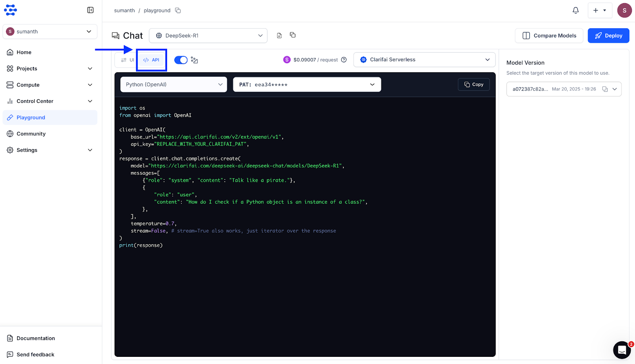Image resolution: width=635 pixels, height=364 pixels.
Task: Click the copy icon next to model selector
Action: [293, 35]
